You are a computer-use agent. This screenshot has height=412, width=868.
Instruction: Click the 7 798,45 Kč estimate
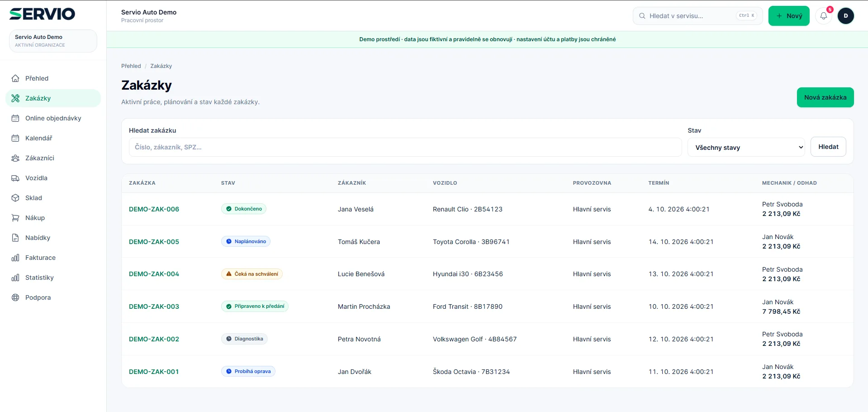tap(781, 311)
